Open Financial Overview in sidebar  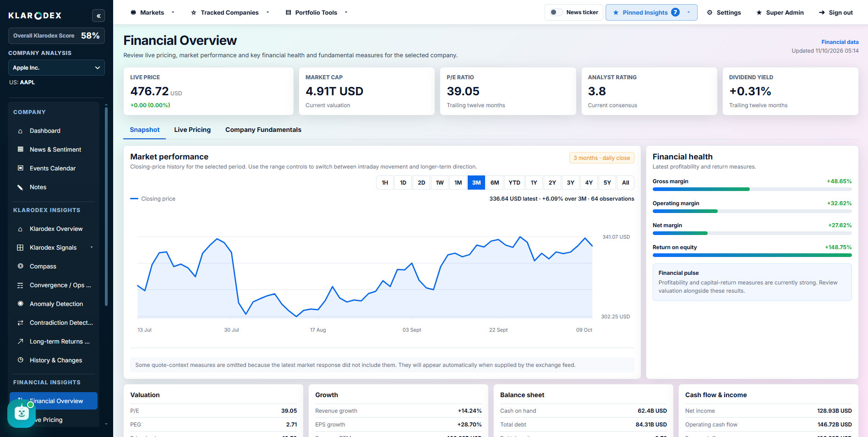54,401
